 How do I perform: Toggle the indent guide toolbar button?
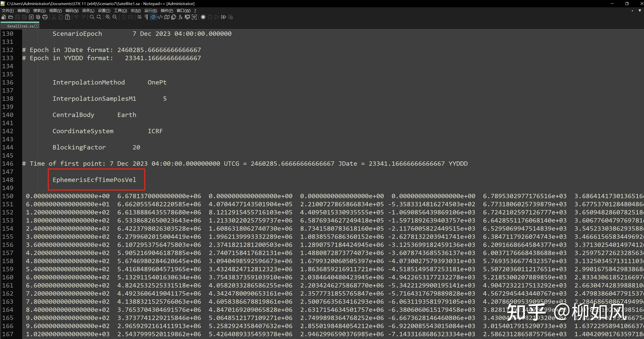(153, 17)
